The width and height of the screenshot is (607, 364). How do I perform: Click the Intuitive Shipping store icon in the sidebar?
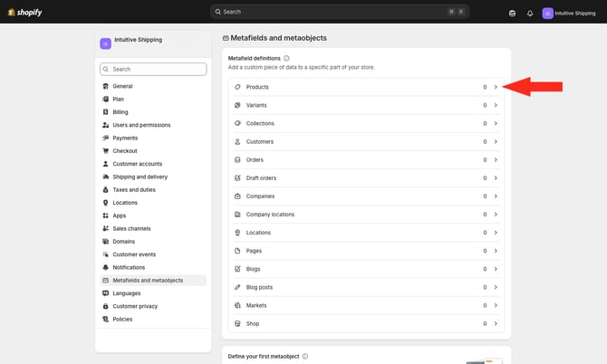pyautogui.click(x=105, y=43)
